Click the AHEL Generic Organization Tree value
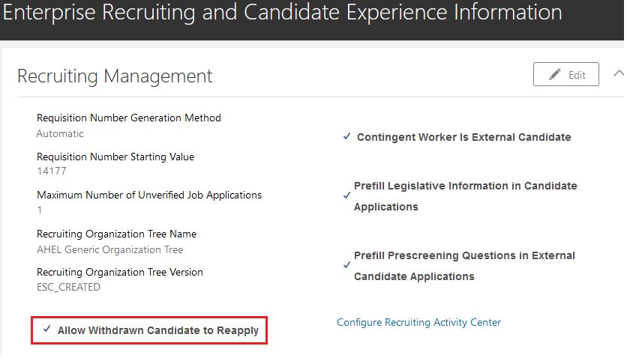Image resolution: width=630 pixels, height=364 pixels. [x=109, y=249]
